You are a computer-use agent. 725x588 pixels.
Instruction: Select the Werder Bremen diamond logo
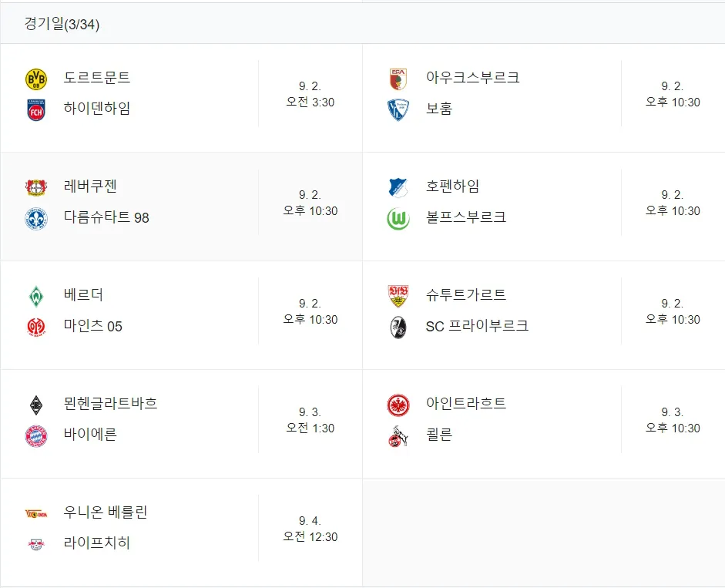[36, 296]
